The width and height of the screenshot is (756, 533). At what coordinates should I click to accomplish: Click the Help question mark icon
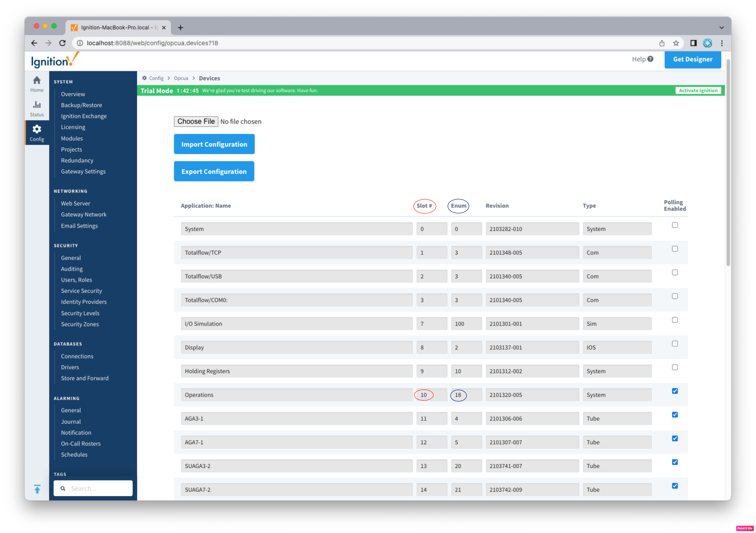(x=650, y=59)
